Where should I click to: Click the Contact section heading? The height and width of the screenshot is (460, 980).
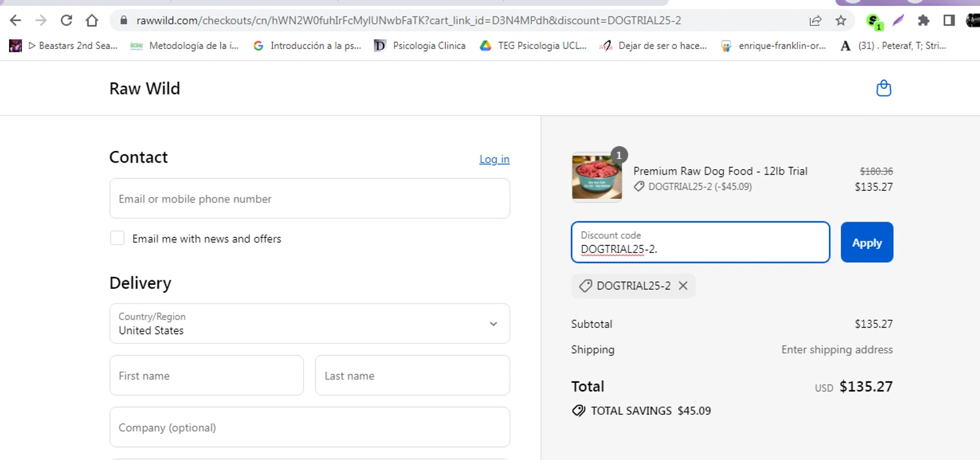click(139, 157)
